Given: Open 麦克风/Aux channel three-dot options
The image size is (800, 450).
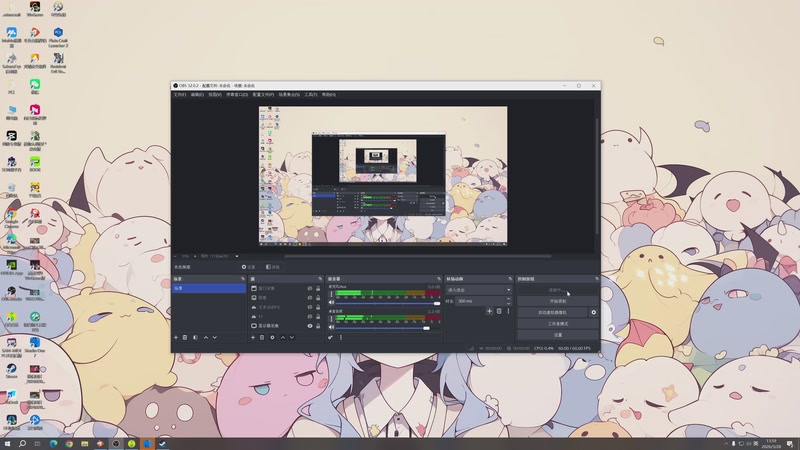Looking at the screenshot, I should pyautogui.click(x=331, y=294).
